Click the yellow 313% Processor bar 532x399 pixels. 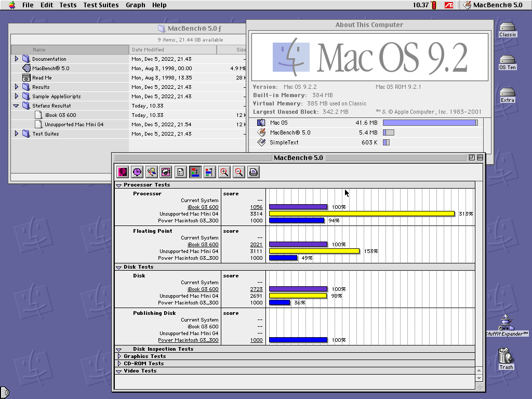(x=362, y=214)
